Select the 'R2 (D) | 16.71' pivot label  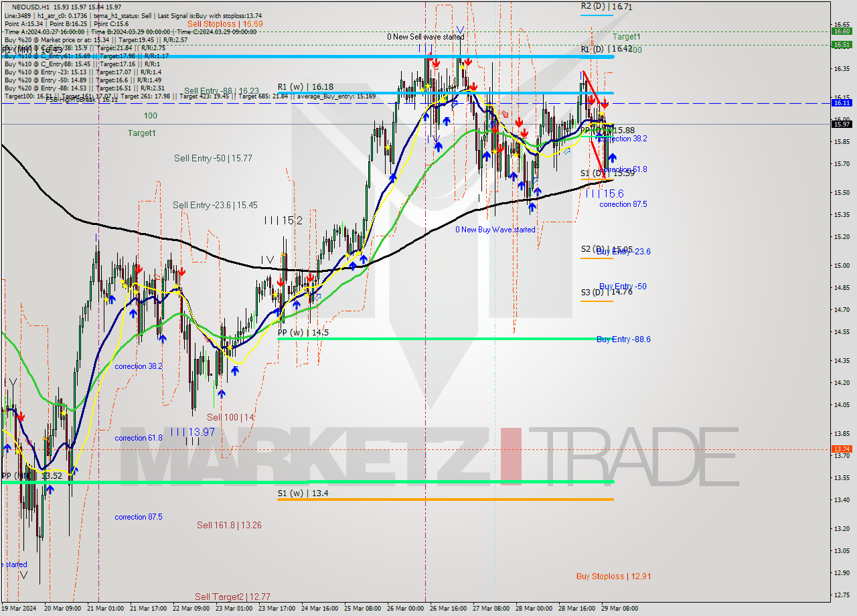point(607,6)
